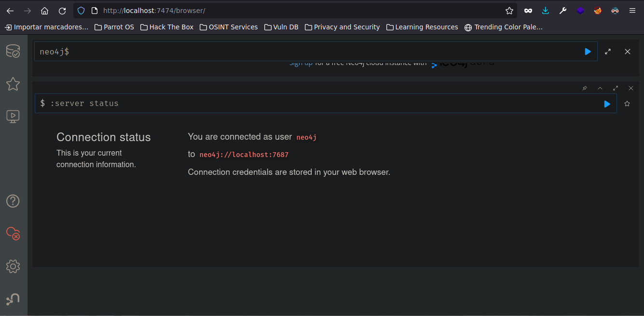Open the Vuln DB bookmarks folder
This screenshot has height=316, width=644.
click(281, 27)
